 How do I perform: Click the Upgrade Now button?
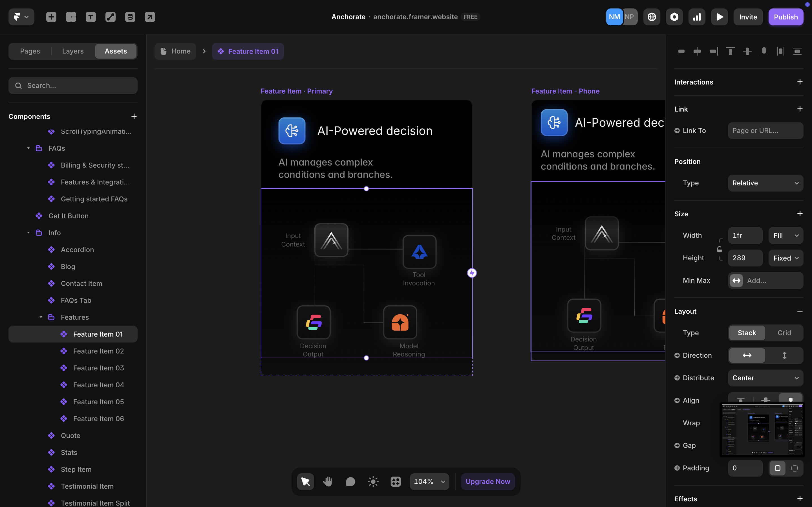tap(487, 482)
